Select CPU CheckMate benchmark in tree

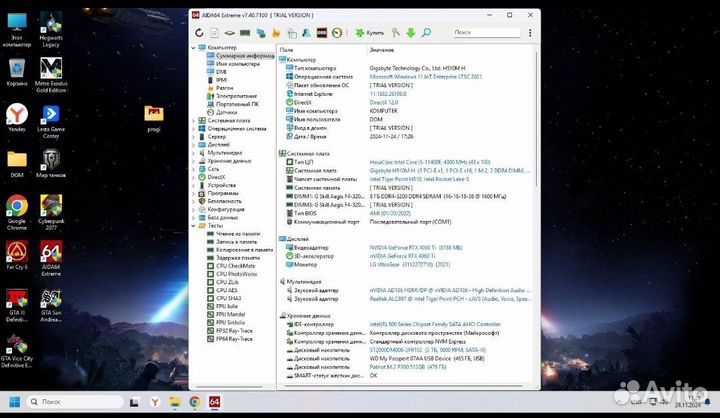[236, 266]
